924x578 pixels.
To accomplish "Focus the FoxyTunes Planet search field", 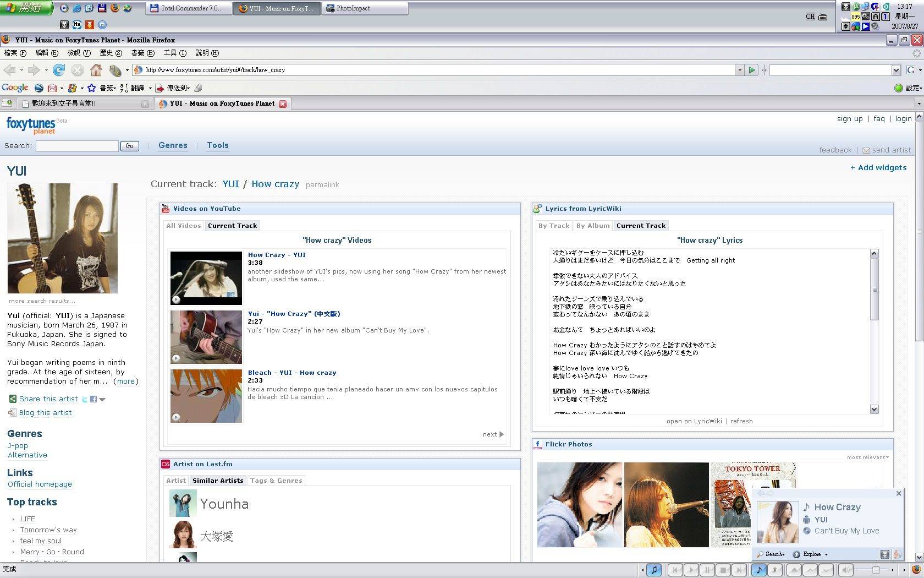I will point(77,146).
